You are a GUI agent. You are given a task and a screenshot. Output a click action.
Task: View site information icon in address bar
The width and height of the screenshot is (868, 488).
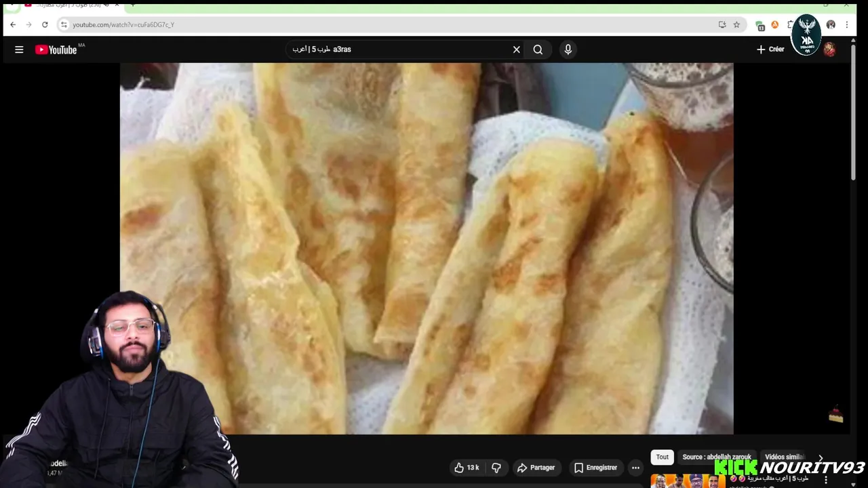click(64, 24)
